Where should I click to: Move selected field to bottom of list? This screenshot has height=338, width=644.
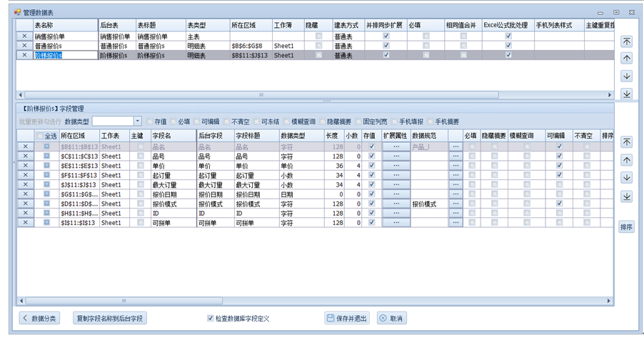626,196
